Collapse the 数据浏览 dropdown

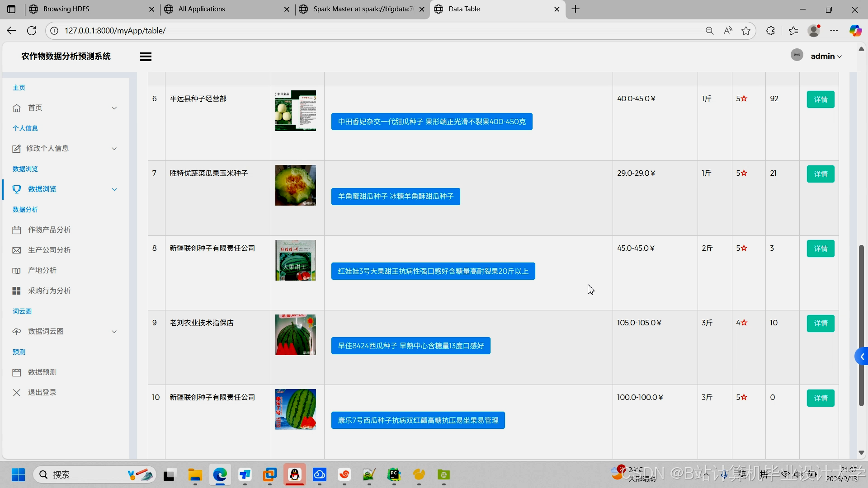tap(114, 189)
